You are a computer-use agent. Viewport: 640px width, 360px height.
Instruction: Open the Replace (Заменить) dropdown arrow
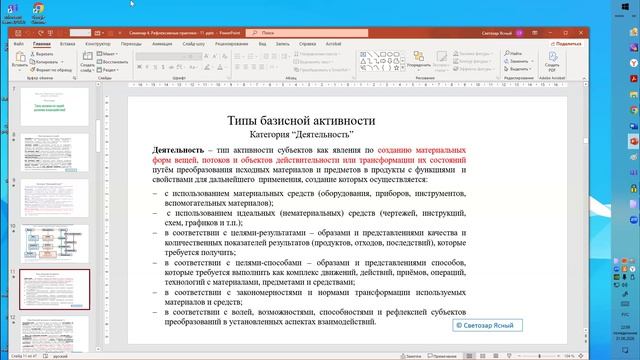(532, 61)
